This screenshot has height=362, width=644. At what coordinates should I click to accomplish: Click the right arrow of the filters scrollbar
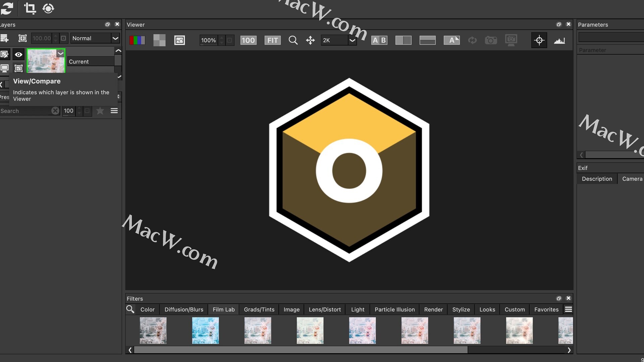569,350
